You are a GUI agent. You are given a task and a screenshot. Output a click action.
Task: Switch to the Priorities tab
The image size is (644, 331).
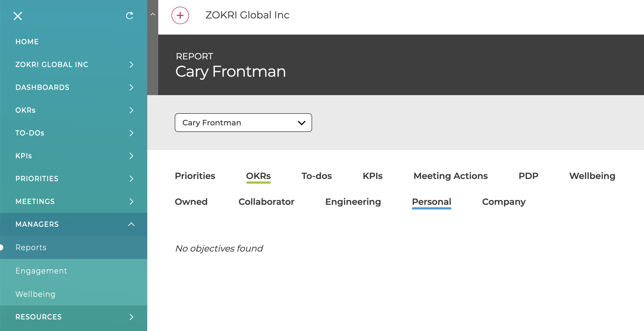[195, 176]
